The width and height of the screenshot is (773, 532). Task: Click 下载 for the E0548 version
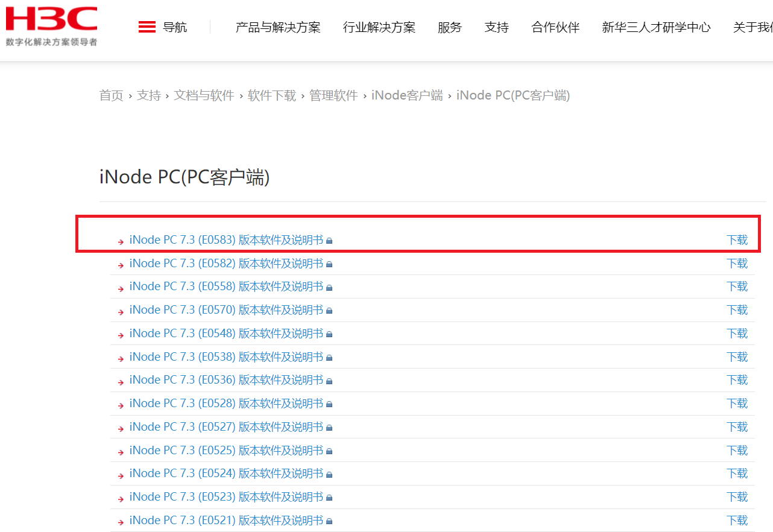[737, 334]
